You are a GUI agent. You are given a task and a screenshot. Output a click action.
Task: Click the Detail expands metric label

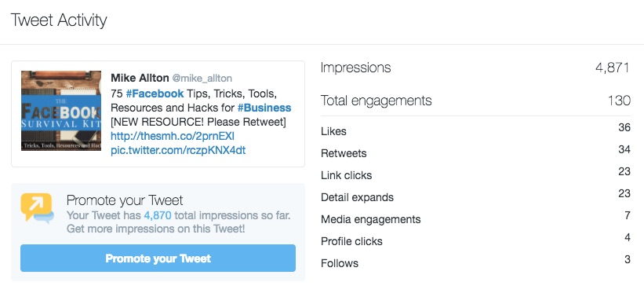357,197
